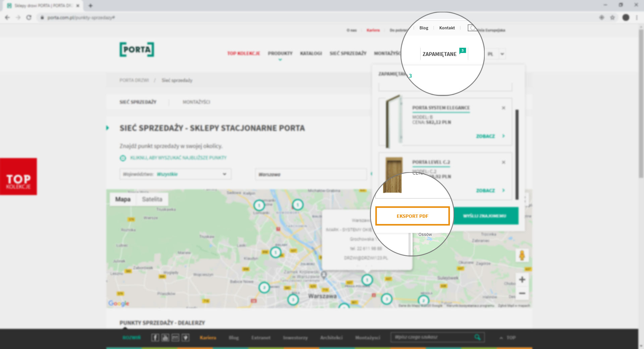
Task: Go back to the previous browser page
Action: [x=7, y=17]
